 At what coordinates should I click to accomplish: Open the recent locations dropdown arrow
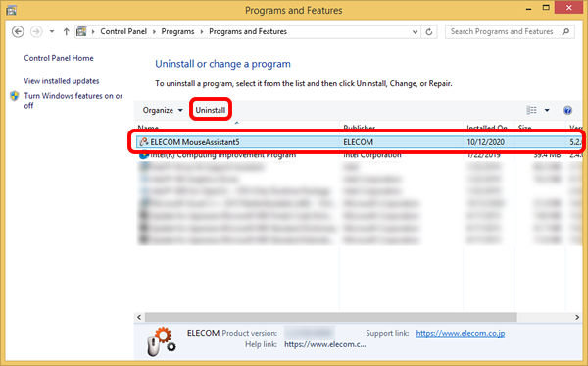[x=52, y=32]
